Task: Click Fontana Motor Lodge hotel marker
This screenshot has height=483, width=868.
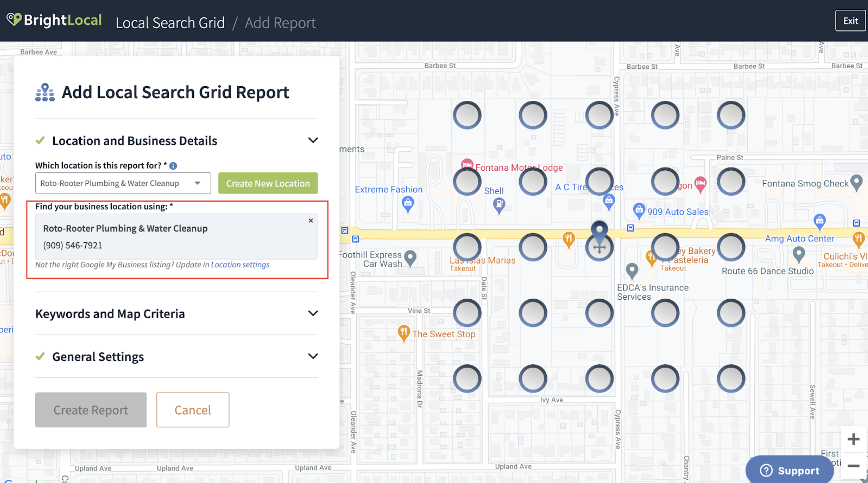Action: pos(467,164)
